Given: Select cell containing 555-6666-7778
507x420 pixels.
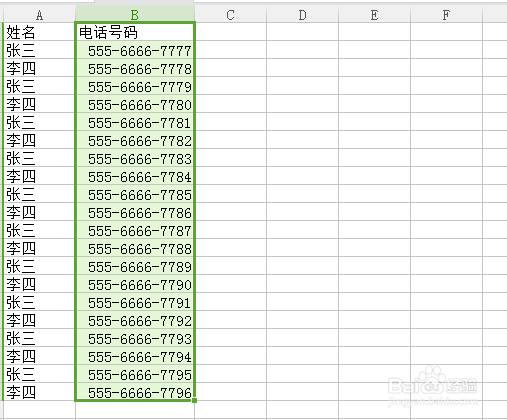Looking at the screenshot, I should tap(135, 68).
